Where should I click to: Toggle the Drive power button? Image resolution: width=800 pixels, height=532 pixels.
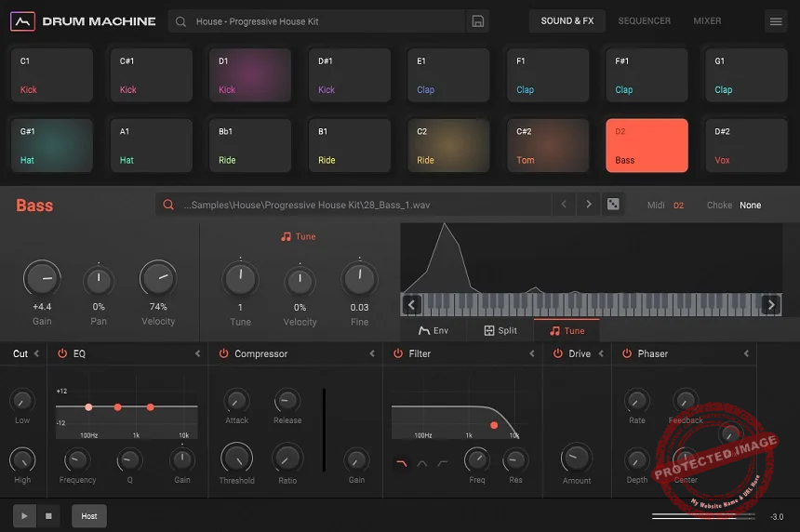(x=557, y=353)
